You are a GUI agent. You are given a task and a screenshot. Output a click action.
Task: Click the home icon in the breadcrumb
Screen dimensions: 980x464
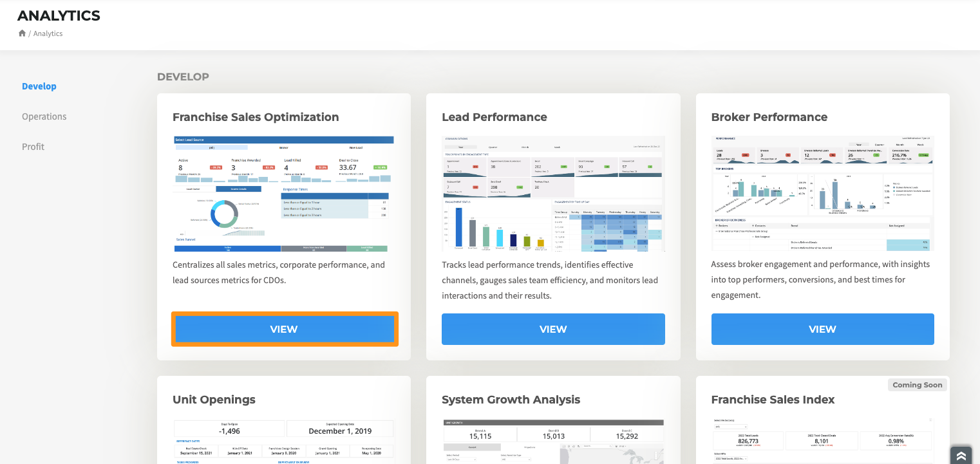click(22, 33)
